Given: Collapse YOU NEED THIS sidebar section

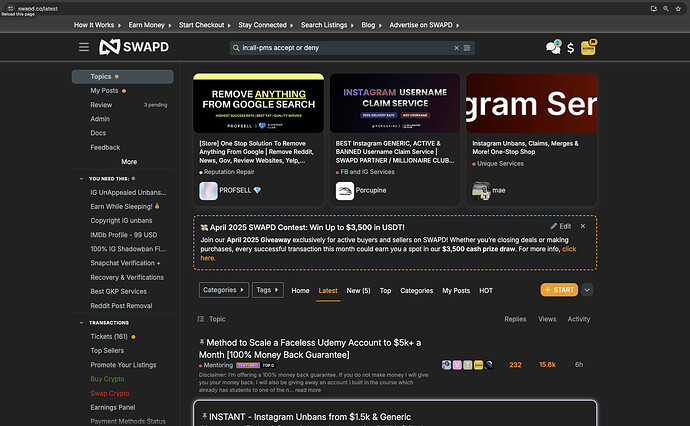Looking at the screenshot, I should pos(81,179).
